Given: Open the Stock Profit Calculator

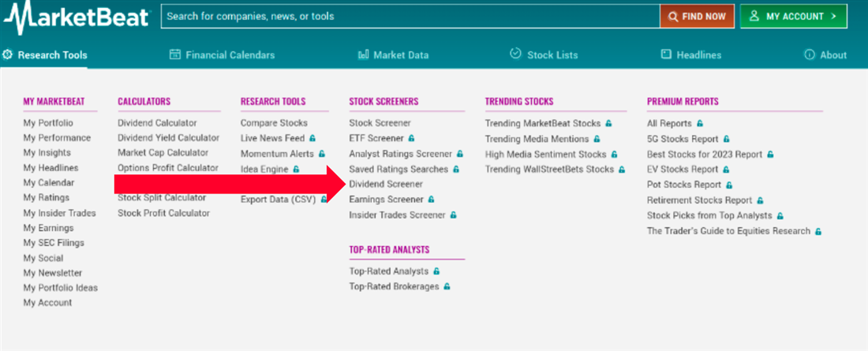Looking at the screenshot, I should click(164, 213).
